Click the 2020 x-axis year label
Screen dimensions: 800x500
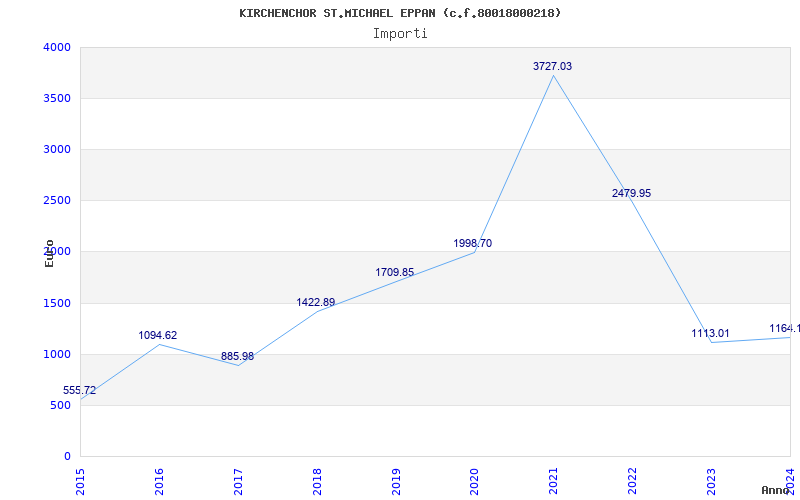pyautogui.click(x=474, y=481)
